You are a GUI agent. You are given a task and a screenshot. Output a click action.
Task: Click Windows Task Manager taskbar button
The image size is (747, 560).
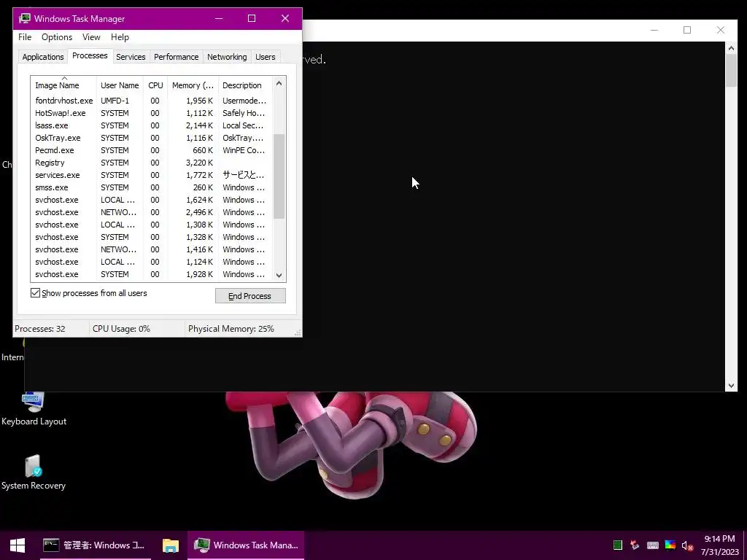coord(246,545)
